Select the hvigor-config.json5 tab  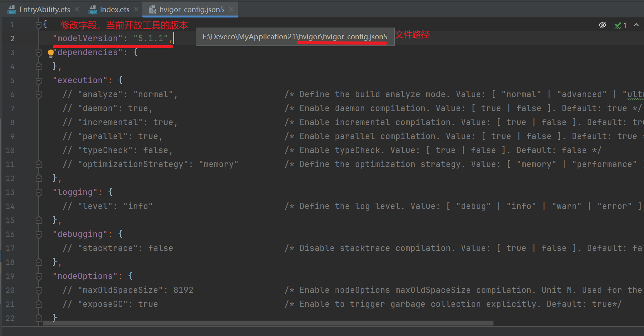(x=191, y=9)
